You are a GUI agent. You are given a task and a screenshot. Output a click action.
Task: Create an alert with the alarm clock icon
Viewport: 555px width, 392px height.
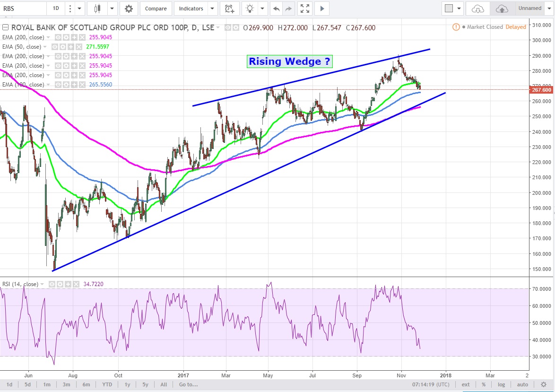coord(229,9)
